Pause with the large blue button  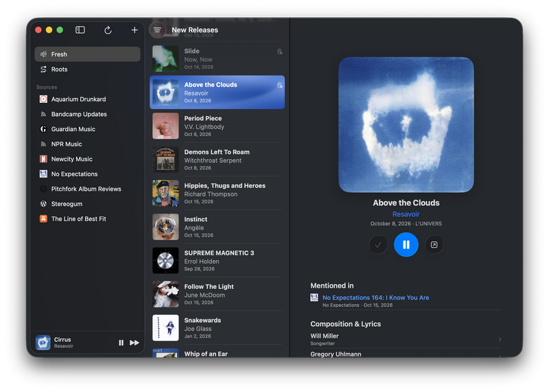coord(406,244)
